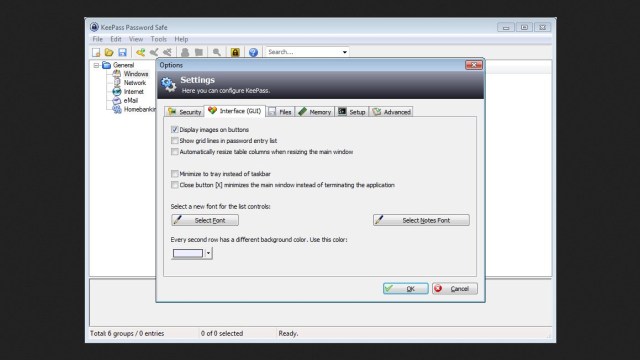Toggle Display images on buttons checkbox

tap(175, 129)
